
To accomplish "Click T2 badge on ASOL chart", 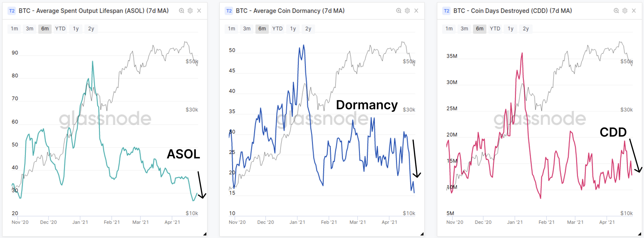I will [x=12, y=11].
